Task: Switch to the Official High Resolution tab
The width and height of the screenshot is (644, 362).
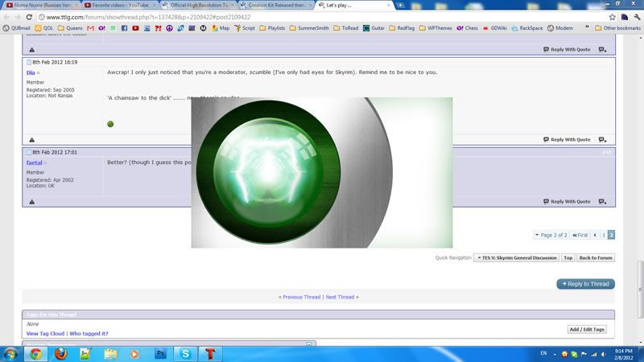Action: coord(197,5)
